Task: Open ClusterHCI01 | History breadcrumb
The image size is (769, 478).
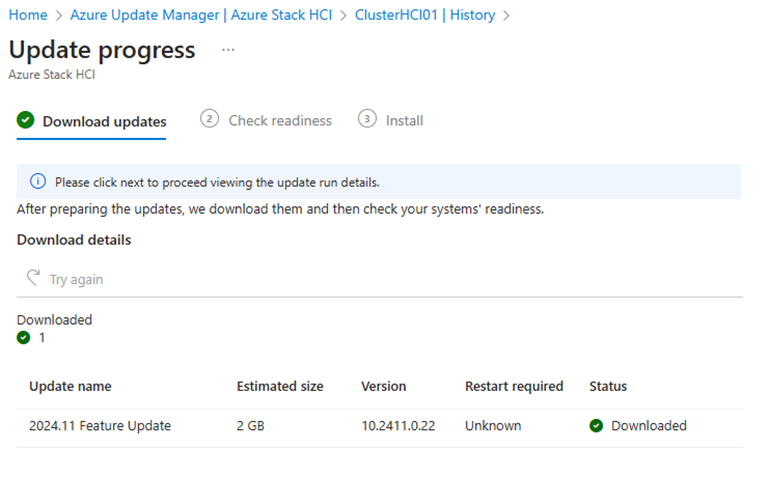Action: coord(425,15)
